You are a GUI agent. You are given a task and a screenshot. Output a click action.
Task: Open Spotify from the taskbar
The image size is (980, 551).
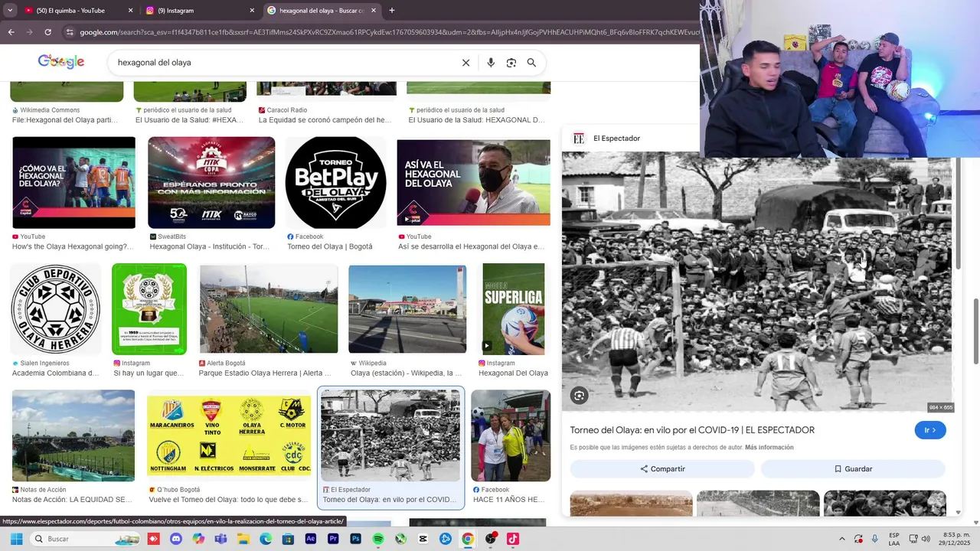pyautogui.click(x=378, y=539)
